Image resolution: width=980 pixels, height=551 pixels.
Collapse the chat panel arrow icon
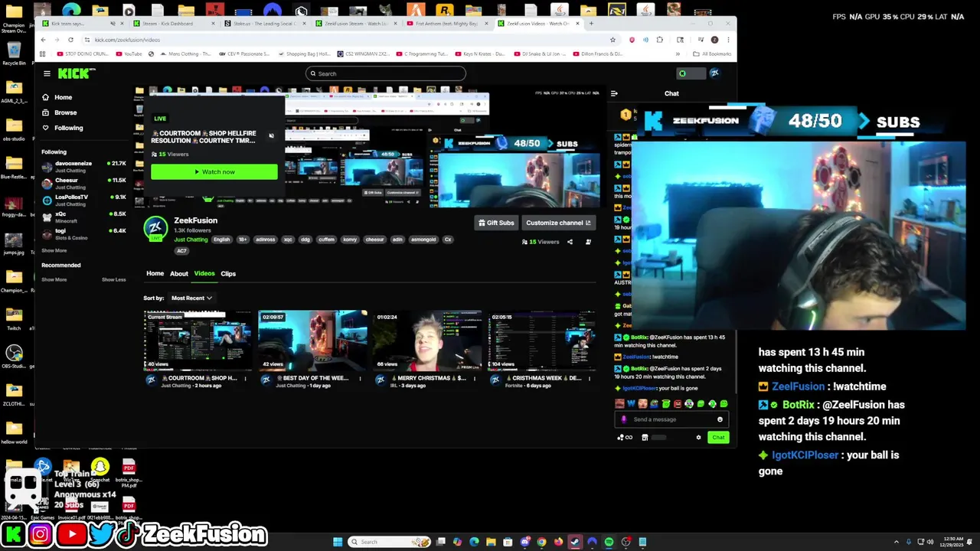(x=614, y=93)
